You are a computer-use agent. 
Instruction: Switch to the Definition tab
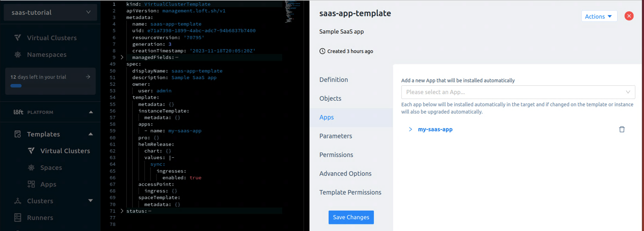coord(334,79)
